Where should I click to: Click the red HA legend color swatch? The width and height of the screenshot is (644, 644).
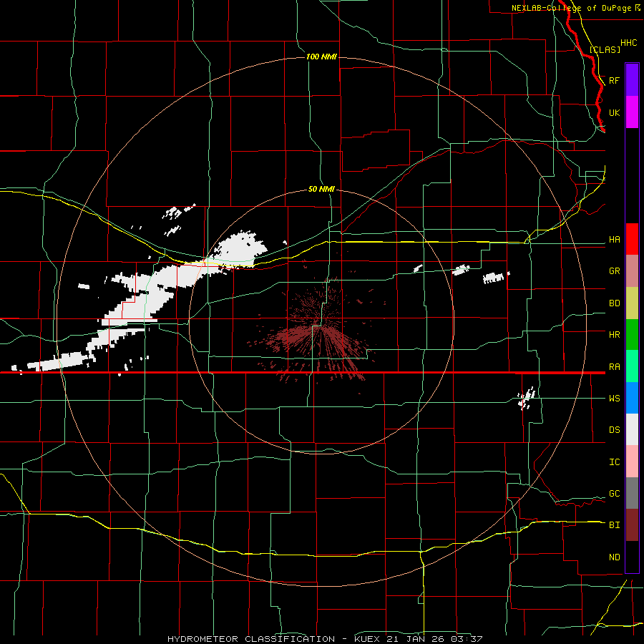(632, 239)
